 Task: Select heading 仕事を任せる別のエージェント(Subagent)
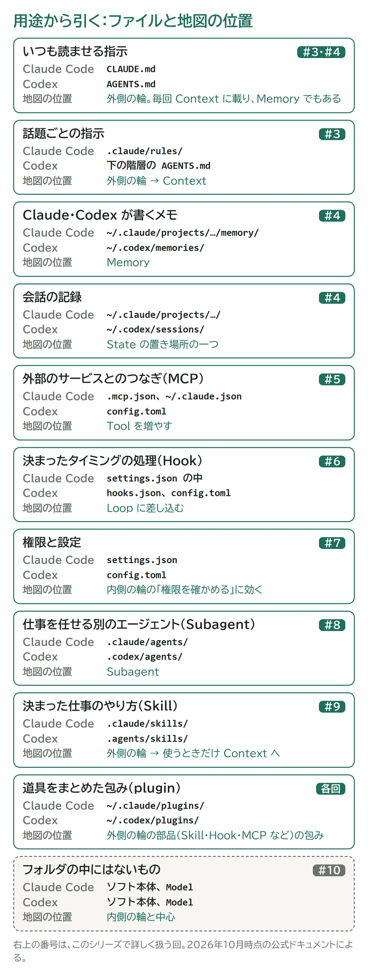tap(139, 624)
